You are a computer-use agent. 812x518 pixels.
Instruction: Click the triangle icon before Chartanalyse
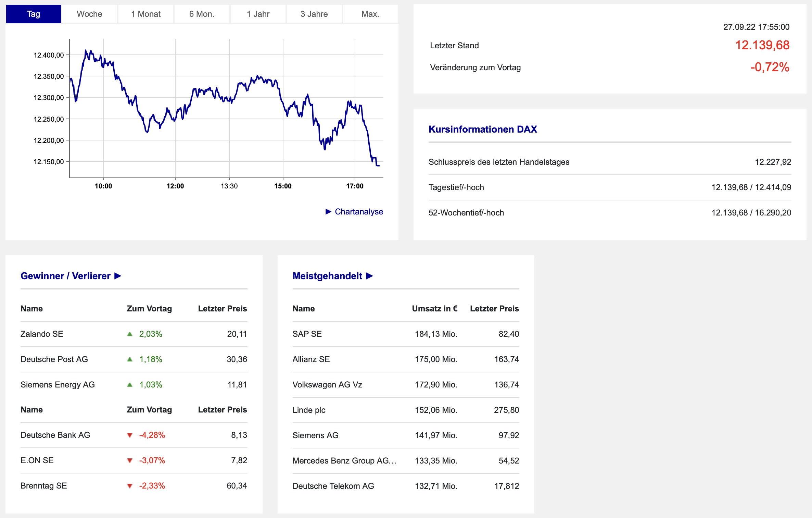click(328, 212)
